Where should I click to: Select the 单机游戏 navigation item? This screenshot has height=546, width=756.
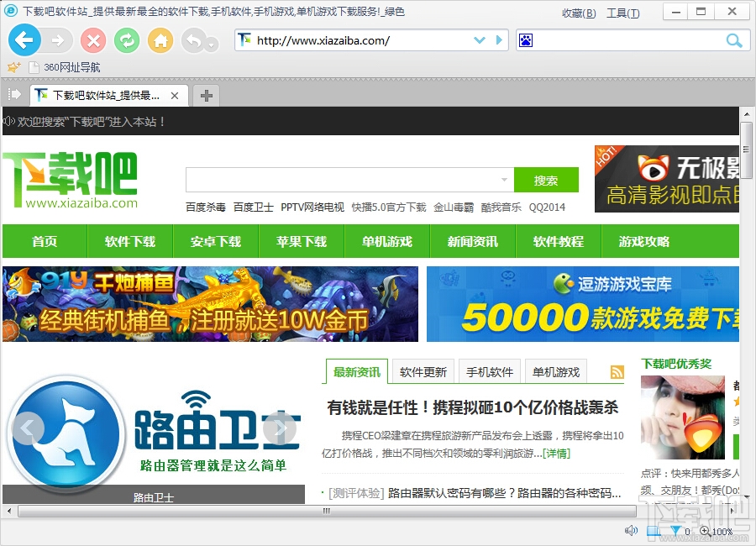click(386, 241)
